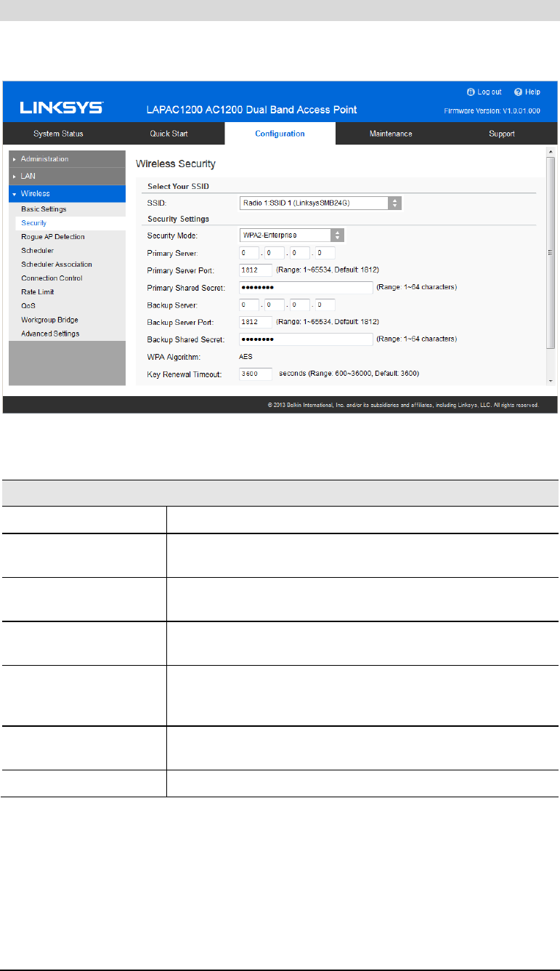This screenshot has height=971, width=560.
Task: Click the Backup Server Port field
Action: (256, 322)
